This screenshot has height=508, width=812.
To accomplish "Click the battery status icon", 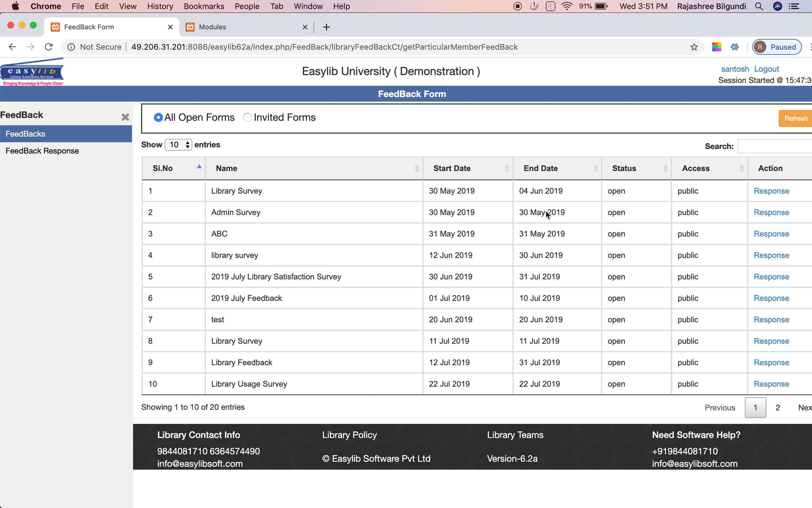I will click(601, 6).
